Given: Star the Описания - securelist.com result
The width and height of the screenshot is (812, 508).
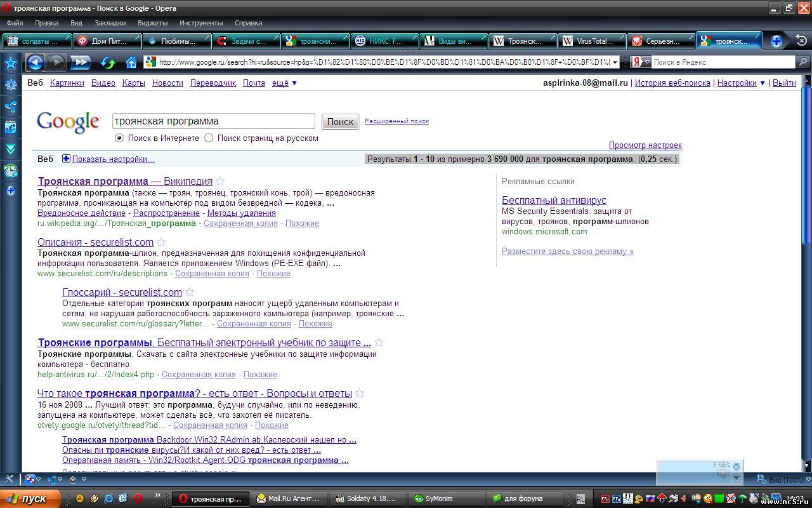Looking at the screenshot, I should [161, 242].
